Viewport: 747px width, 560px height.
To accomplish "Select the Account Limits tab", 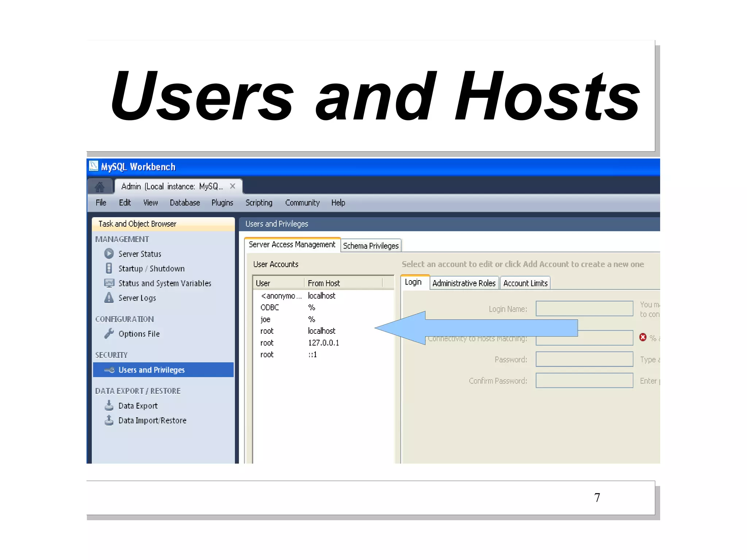I will [525, 283].
